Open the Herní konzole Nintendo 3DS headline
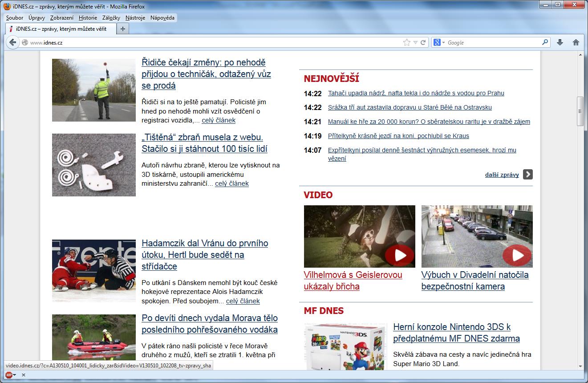 click(x=457, y=333)
